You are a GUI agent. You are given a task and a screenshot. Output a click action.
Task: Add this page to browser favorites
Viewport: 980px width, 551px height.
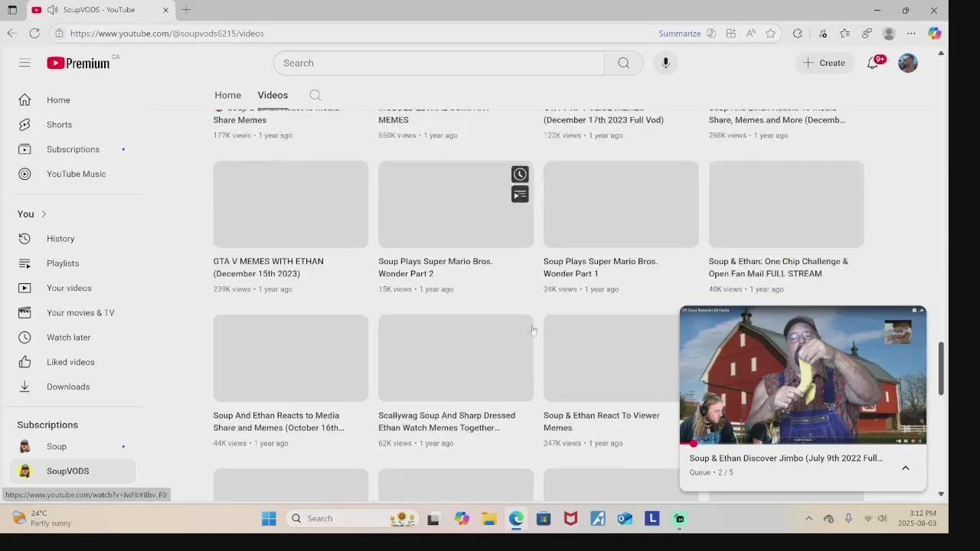pyautogui.click(x=770, y=33)
